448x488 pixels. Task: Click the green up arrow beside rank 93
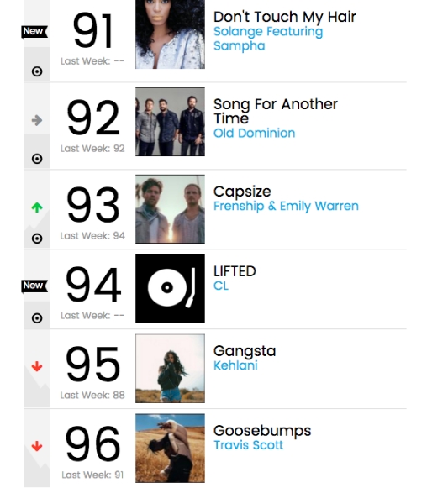point(37,207)
